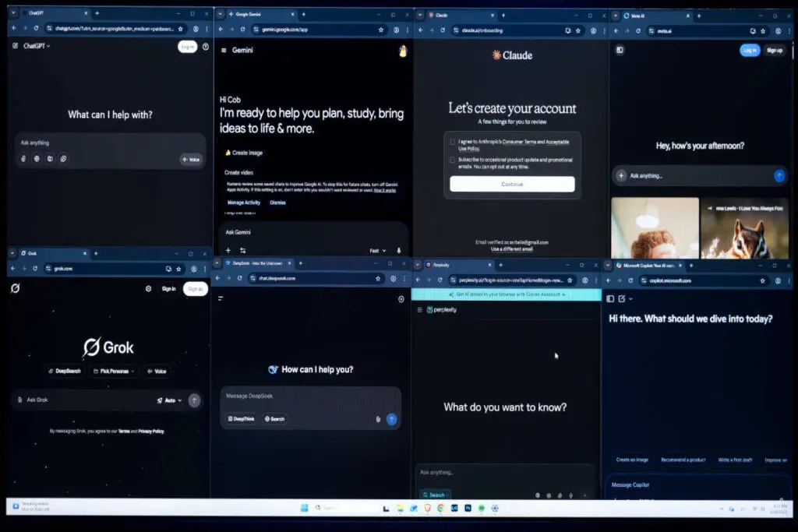This screenshot has height=532, width=798.
Task: Open a new tab in the Grok window
Action: [x=96, y=253]
